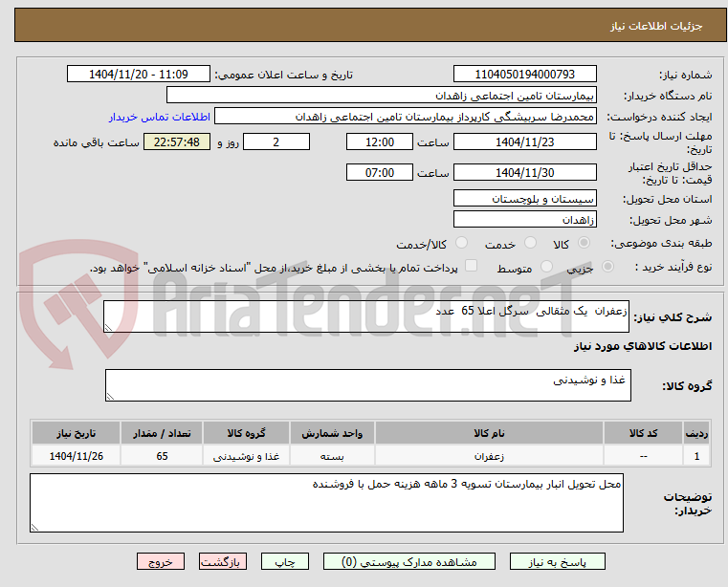Image resolution: width=728 pixels, height=587 pixels.
Task: Click the resize handle of شرح کلی نیاز box
Action: click(108, 328)
